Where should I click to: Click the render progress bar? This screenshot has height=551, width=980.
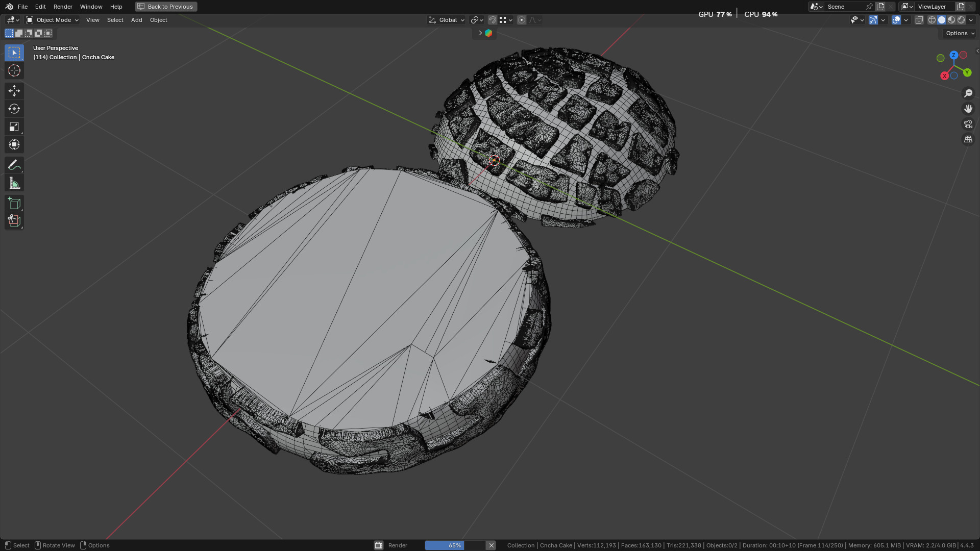(454, 545)
